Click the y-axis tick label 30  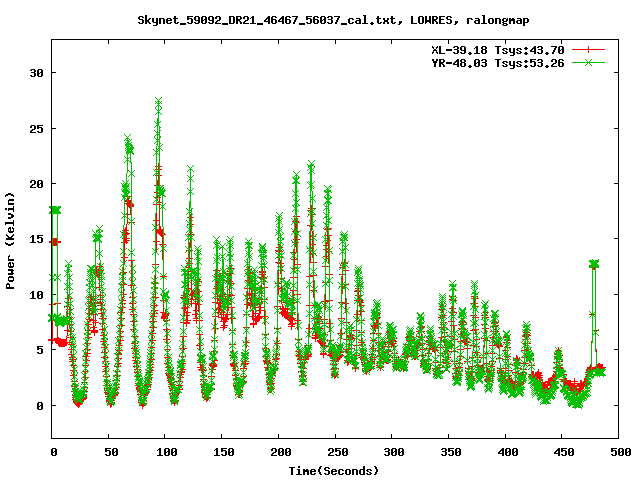pos(36,73)
